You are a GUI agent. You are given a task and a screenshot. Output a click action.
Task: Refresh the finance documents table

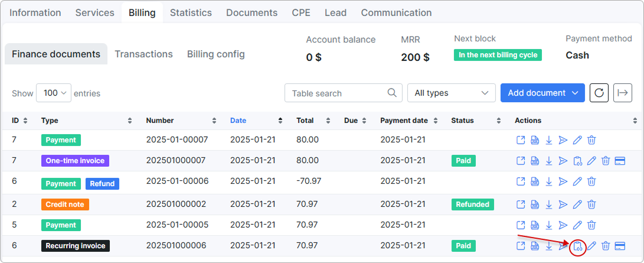599,93
